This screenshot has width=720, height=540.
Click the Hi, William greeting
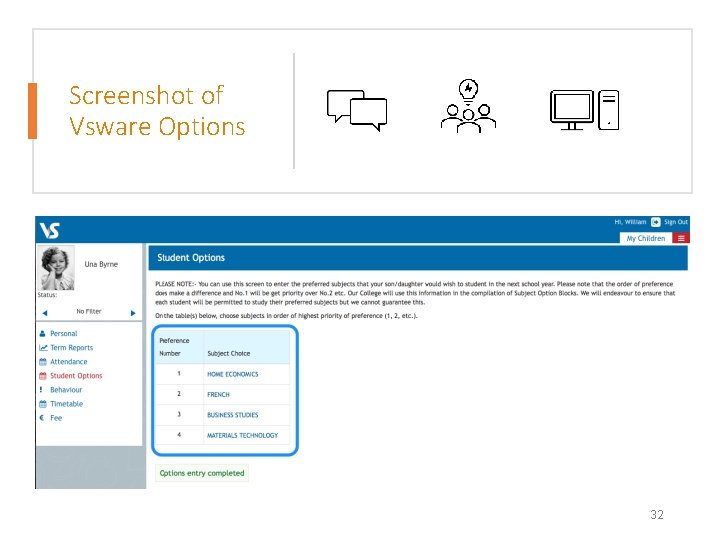(x=630, y=222)
